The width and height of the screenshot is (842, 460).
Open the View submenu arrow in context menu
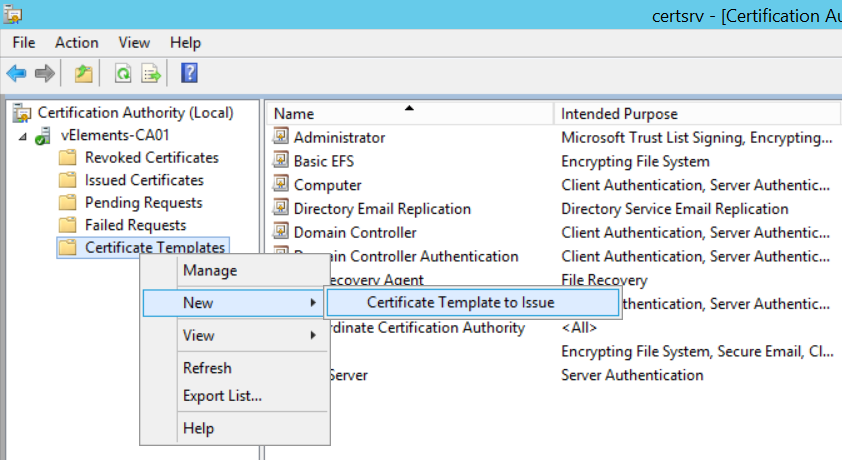pos(313,335)
